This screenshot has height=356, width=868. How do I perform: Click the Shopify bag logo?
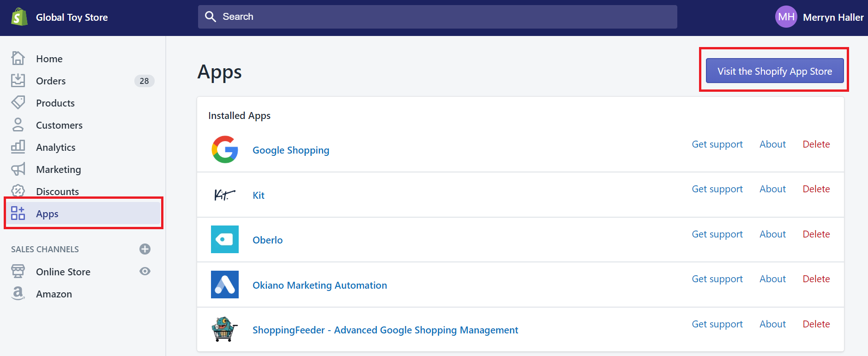pos(19,17)
